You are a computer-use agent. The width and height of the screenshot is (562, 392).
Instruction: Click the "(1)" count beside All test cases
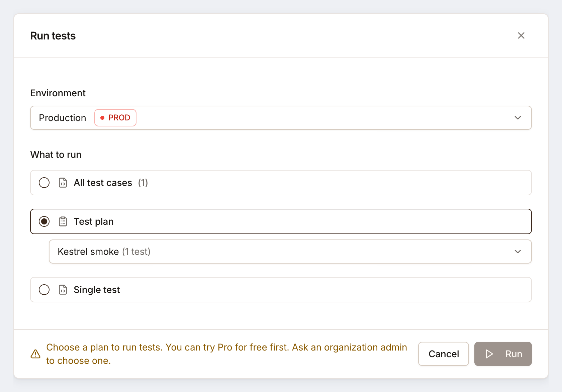143,183
